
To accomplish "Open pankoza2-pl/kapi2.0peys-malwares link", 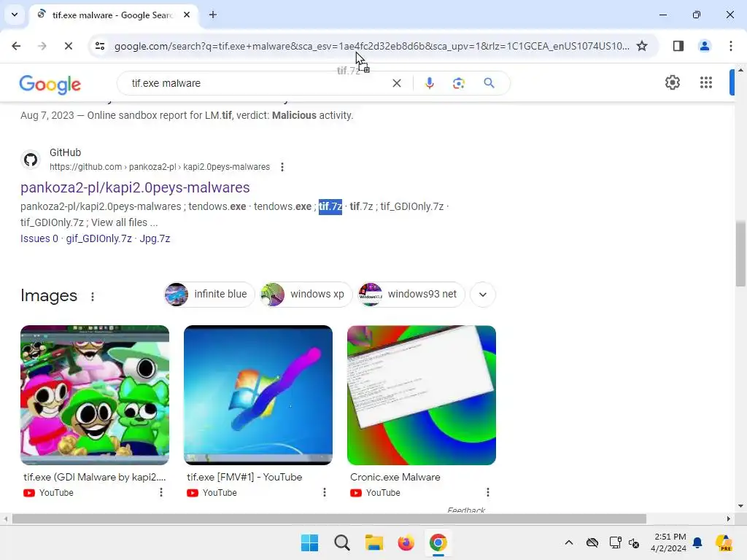I will point(135,187).
